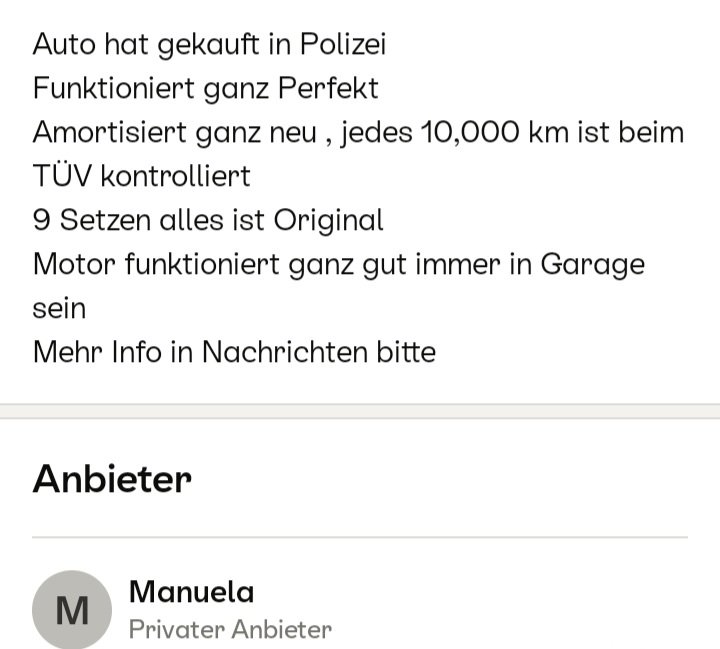This screenshot has height=649, width=720.
Task: Click the line "Auto hat gekauft in Polizei"
Action: [x=209, y=45]
